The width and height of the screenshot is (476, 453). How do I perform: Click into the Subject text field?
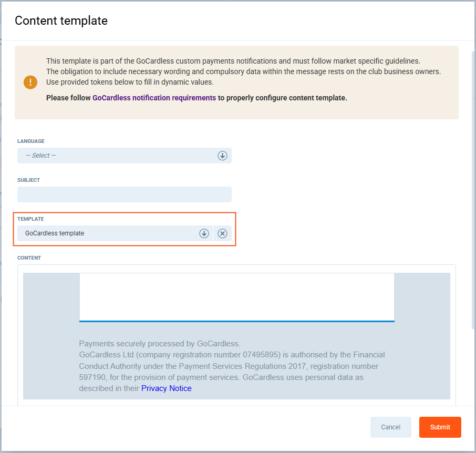(124, 194)
